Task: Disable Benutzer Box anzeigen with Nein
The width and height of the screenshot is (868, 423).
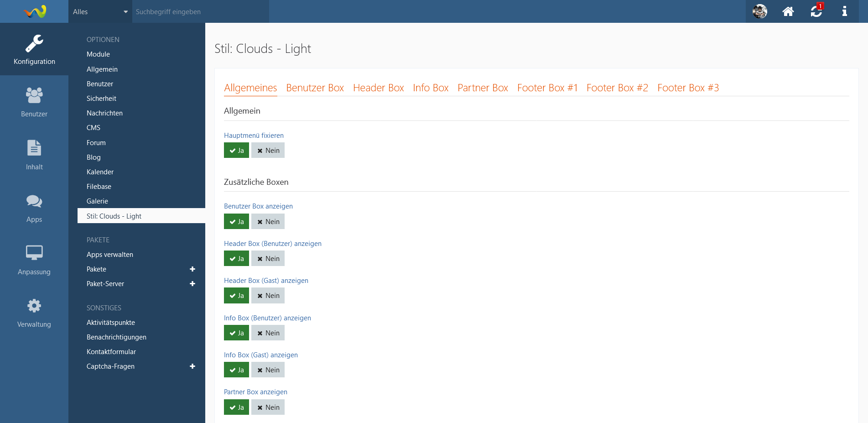Action: click(x=268, y=222)
